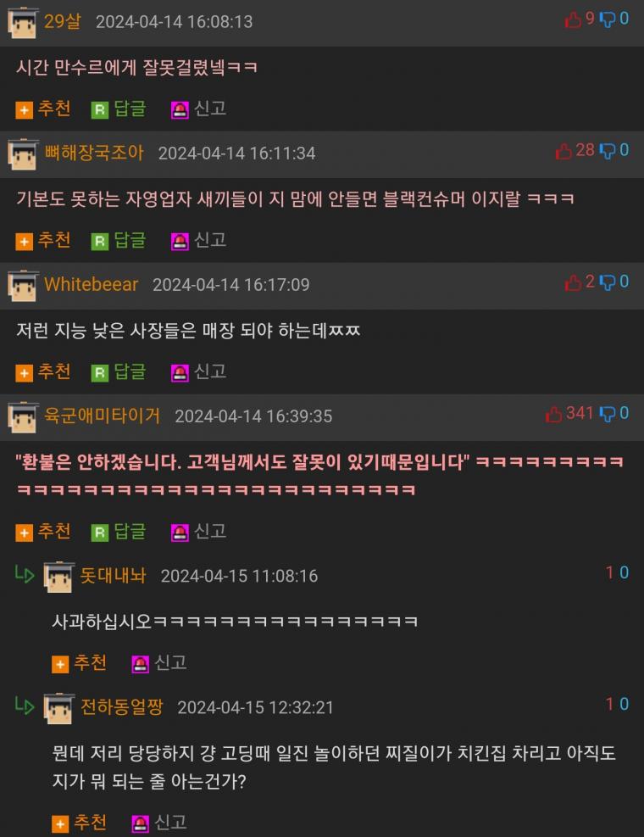Viewport: 644px width, 837px height.
Task: Open profile of username Whitebeear
Action: (x=92, y=284)
